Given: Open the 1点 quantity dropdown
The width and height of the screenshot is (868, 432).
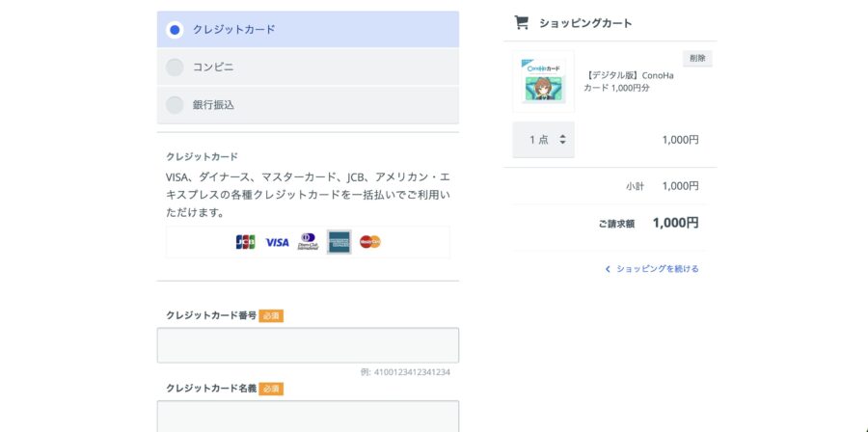Looking at the screenshot, I should pos(543,140).
